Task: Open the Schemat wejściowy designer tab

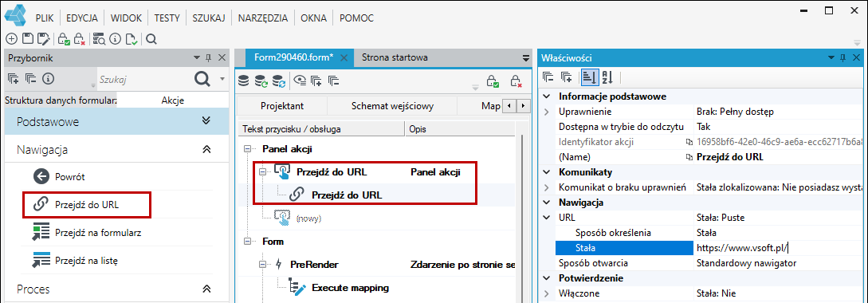Action: pos(392,106)
